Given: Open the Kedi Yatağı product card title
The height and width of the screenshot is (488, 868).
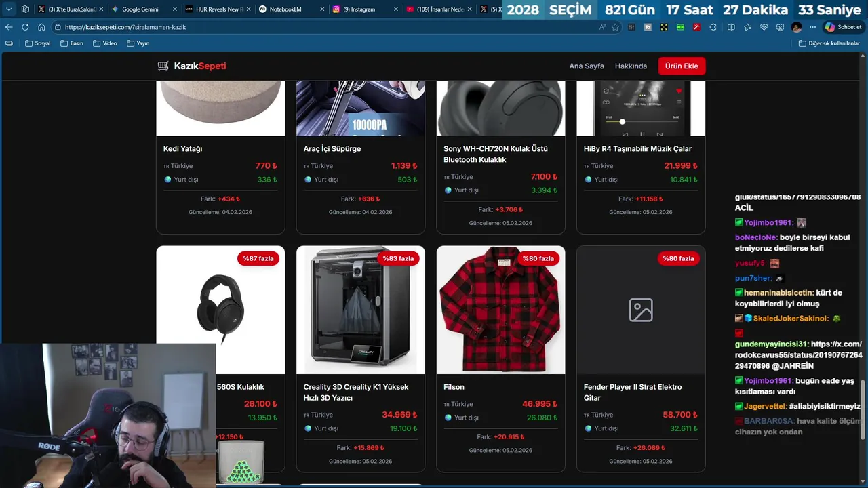Looking at the screenshot, I should coord(182,149).
